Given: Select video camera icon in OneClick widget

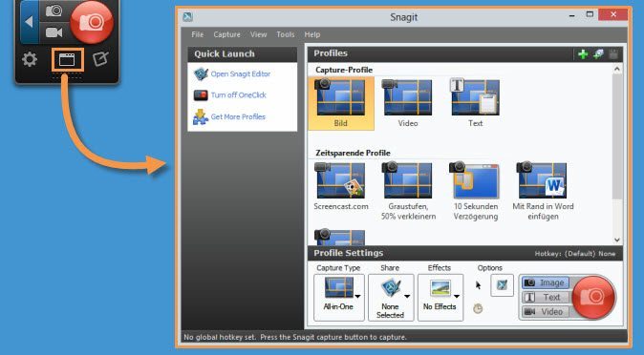Looking at the screenshot, I should (54, 32).
